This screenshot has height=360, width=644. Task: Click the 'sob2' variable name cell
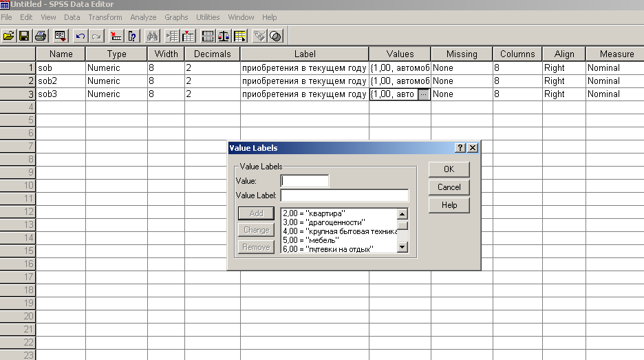(61, 81)
